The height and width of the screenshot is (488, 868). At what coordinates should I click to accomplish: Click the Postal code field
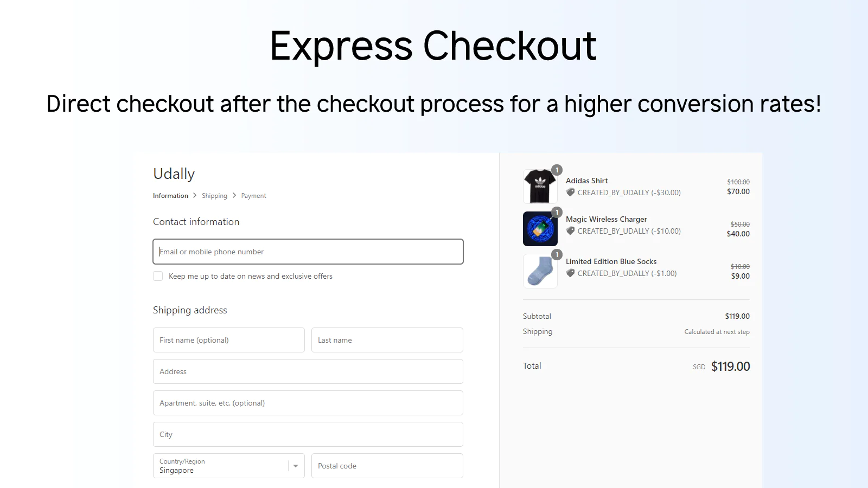point(387,466)
